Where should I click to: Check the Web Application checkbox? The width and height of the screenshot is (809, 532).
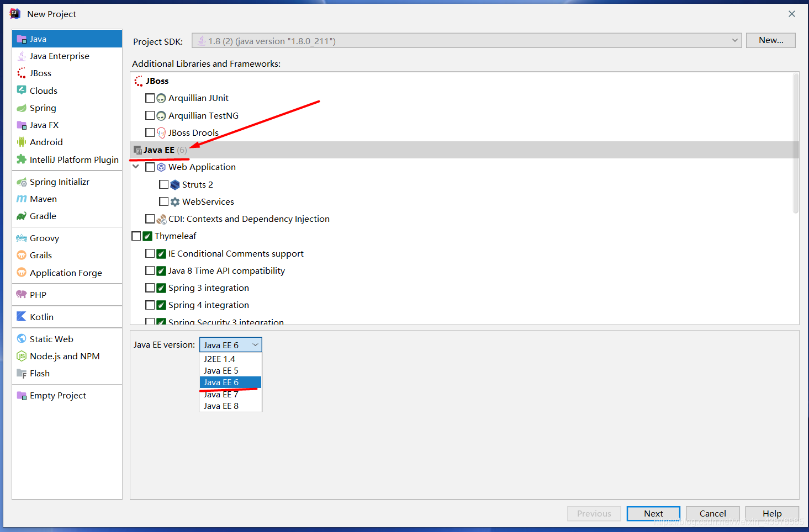click(150, 167)
